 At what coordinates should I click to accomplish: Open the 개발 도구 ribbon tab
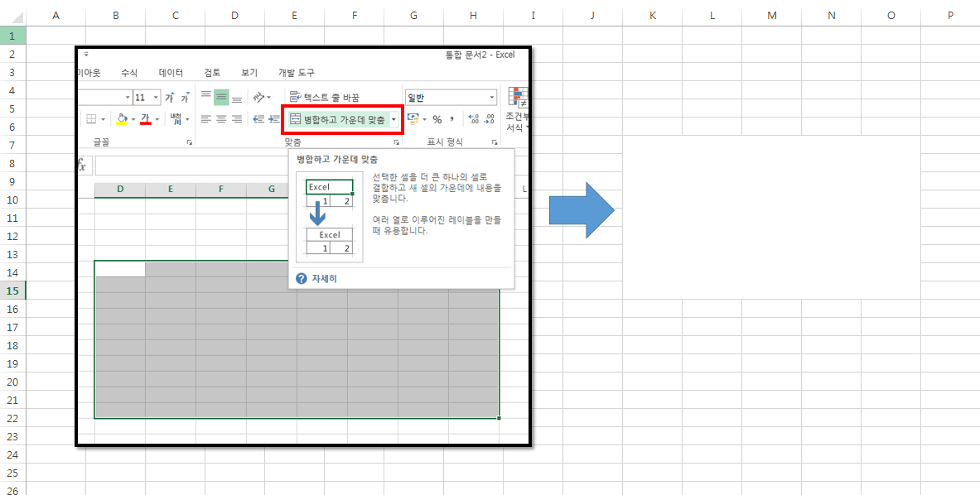coord(297,73)
